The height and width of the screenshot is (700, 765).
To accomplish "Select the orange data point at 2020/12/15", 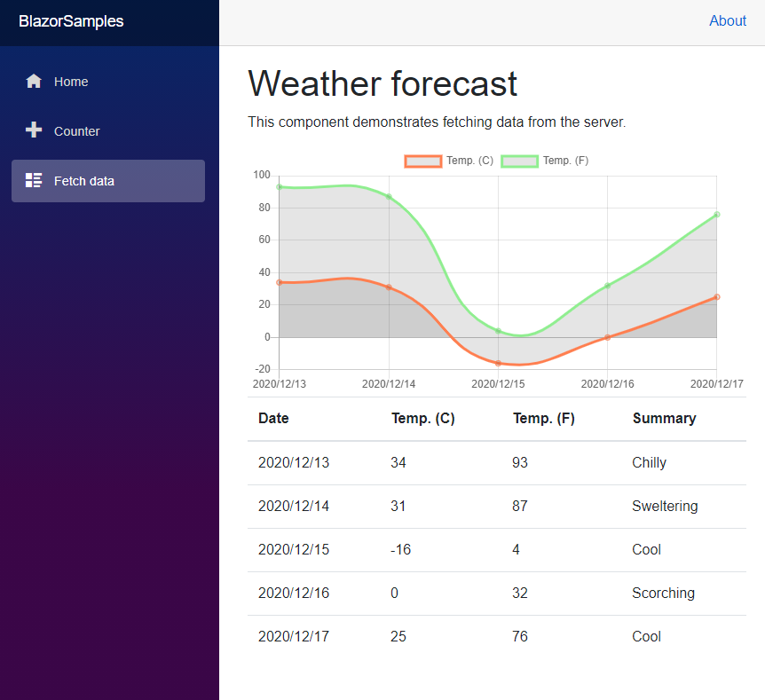I will pyautogui.click(x=498, y=363).
